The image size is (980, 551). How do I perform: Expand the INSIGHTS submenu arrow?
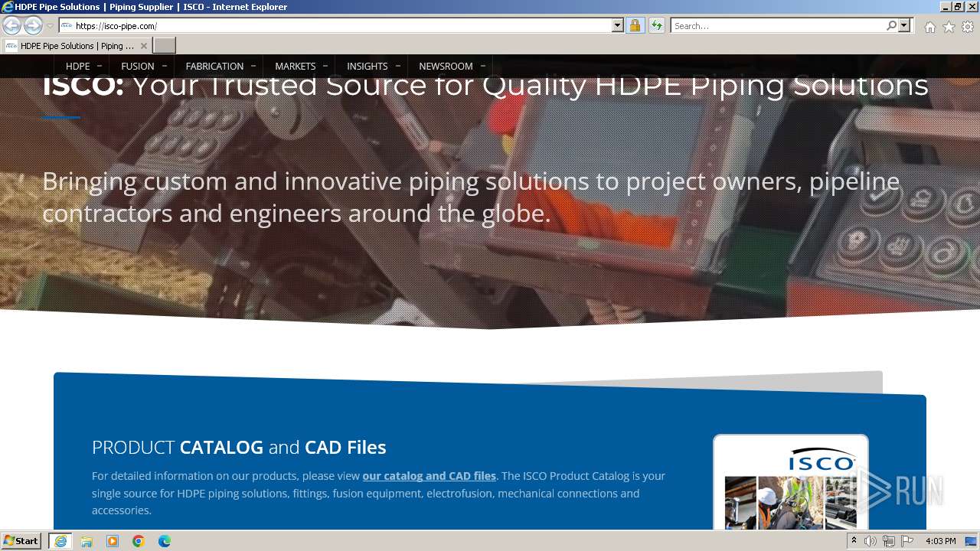click(397, 66)
